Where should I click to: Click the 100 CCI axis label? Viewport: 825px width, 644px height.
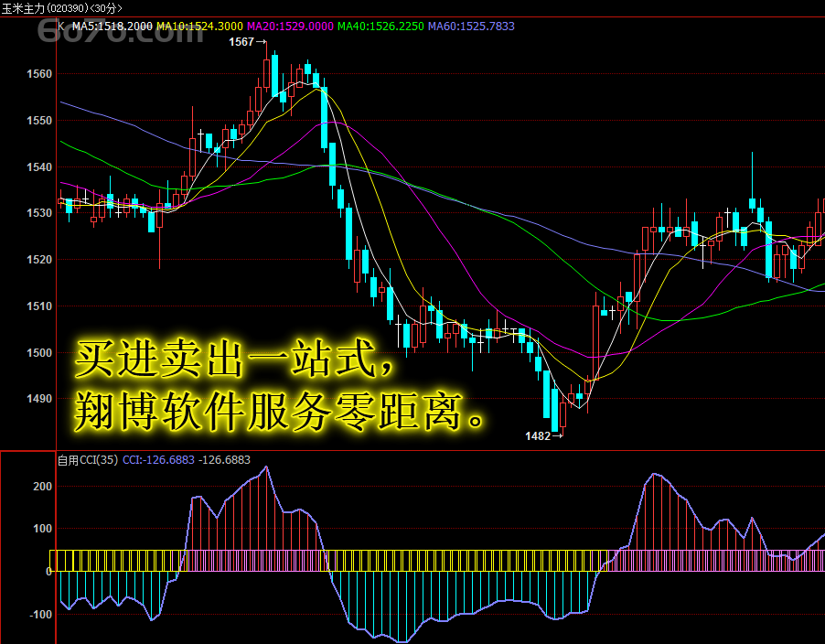(43, 529)
